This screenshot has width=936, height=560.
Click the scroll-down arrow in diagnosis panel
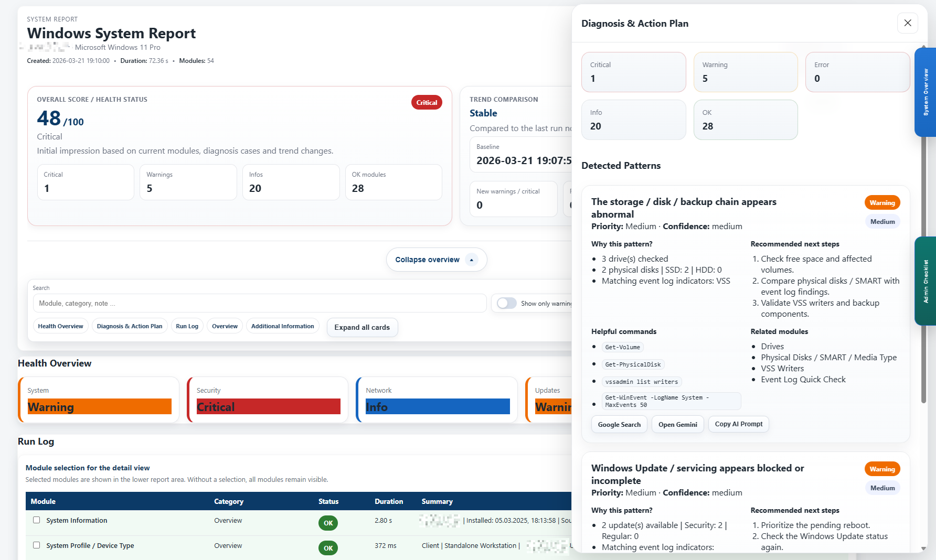[923, 548]
